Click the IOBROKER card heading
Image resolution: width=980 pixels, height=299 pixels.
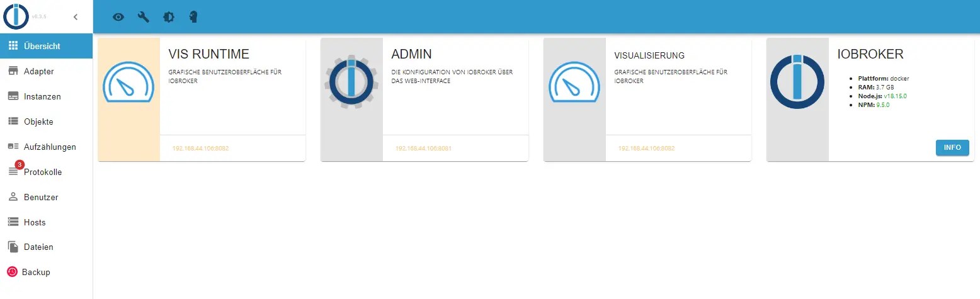click(870, 54)
